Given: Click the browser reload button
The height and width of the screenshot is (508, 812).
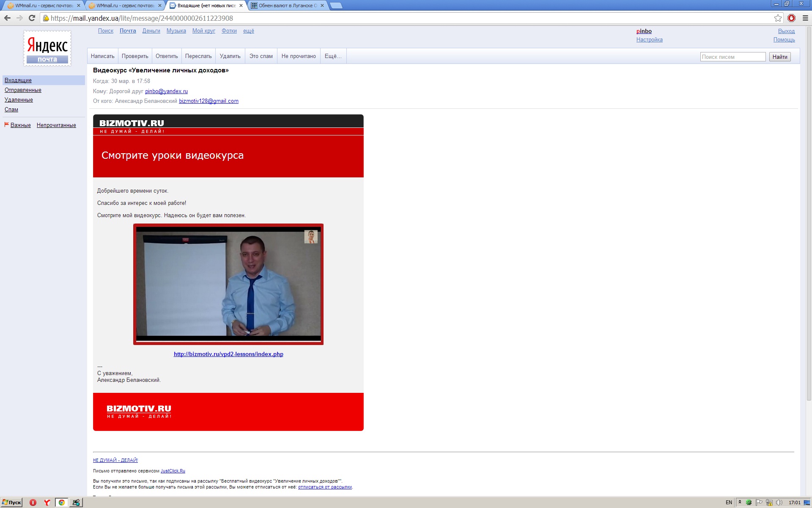Looking at the screenshot, I should click(32, 18).
